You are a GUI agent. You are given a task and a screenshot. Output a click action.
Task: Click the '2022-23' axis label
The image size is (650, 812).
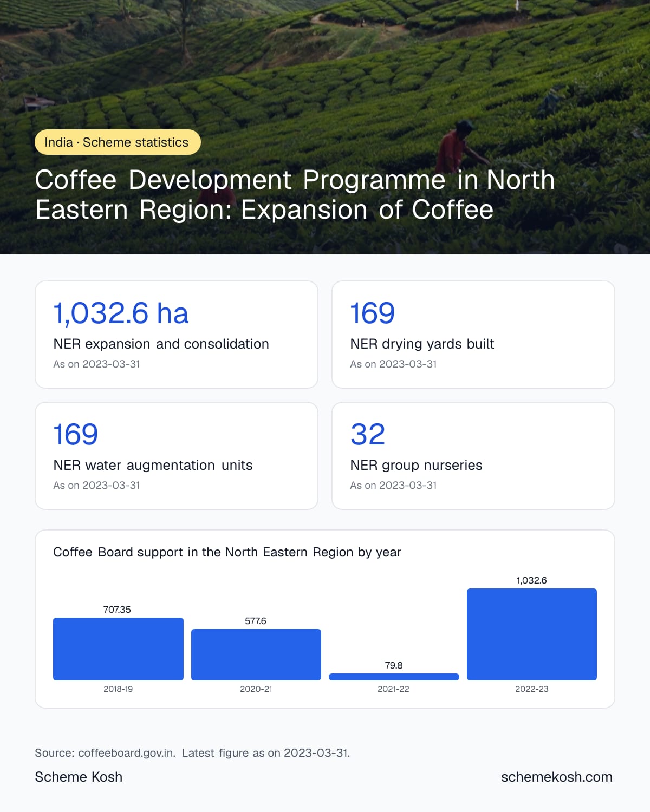coord(532,689)
